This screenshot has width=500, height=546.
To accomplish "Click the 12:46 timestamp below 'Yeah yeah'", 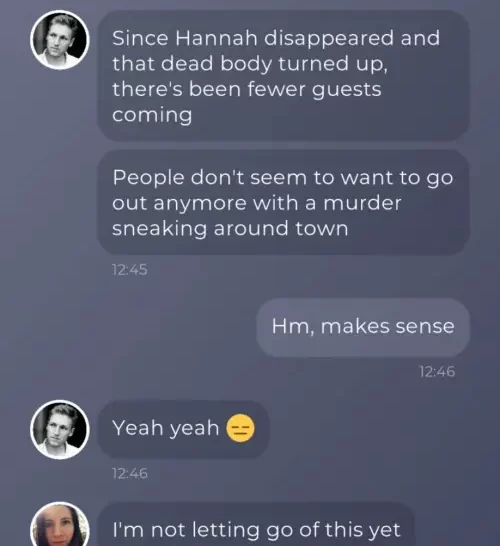I will pos(130,474).
